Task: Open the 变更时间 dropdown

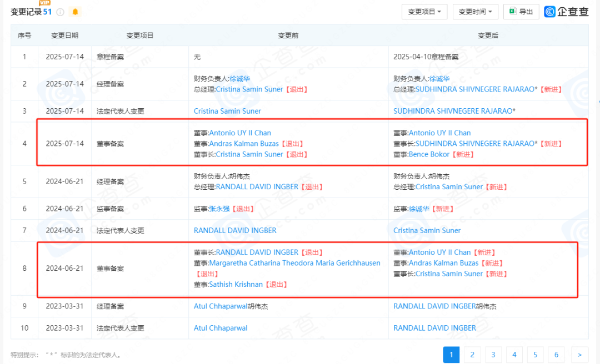Action: tap(475, 12)
